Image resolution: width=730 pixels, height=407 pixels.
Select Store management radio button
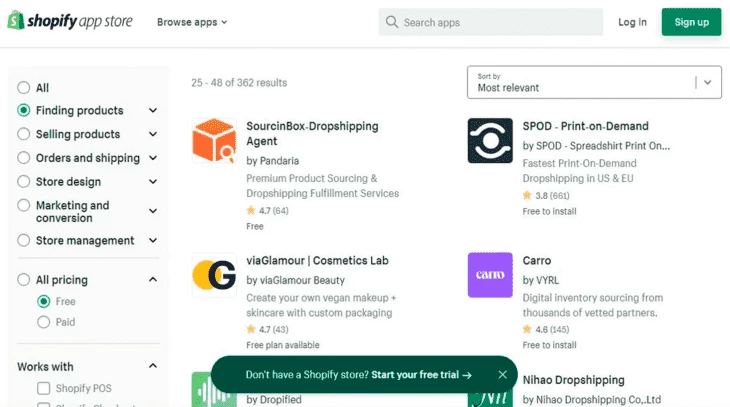pos(23,240)
